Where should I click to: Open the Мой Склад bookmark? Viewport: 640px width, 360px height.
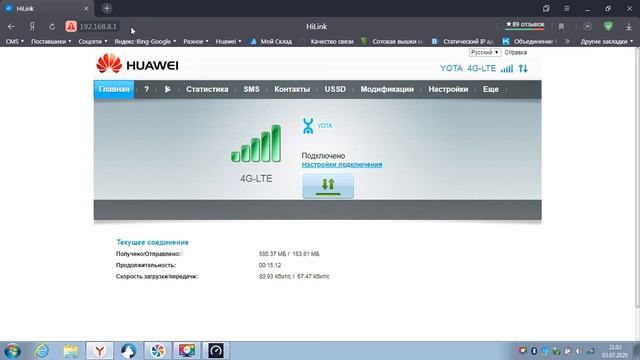(271, 41)
